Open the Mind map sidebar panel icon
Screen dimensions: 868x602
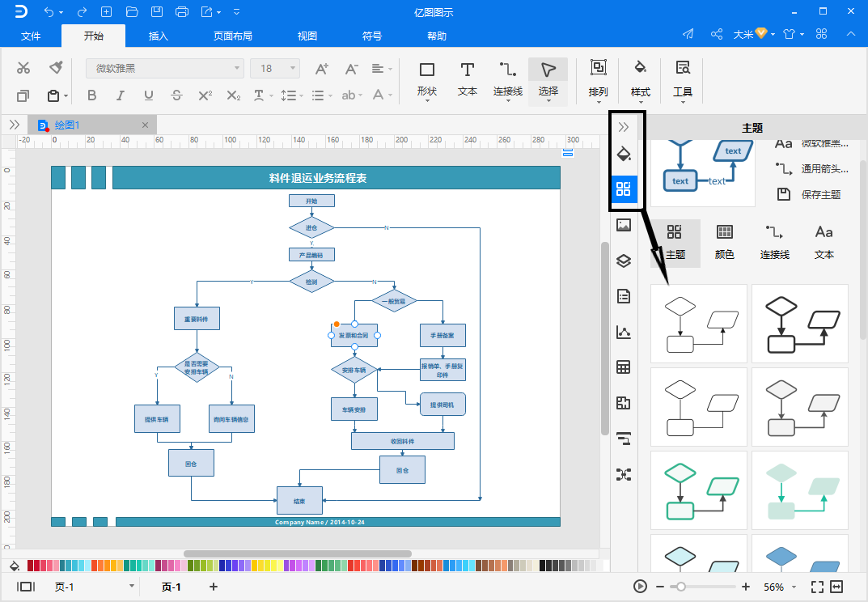click(x=624, y=475)
